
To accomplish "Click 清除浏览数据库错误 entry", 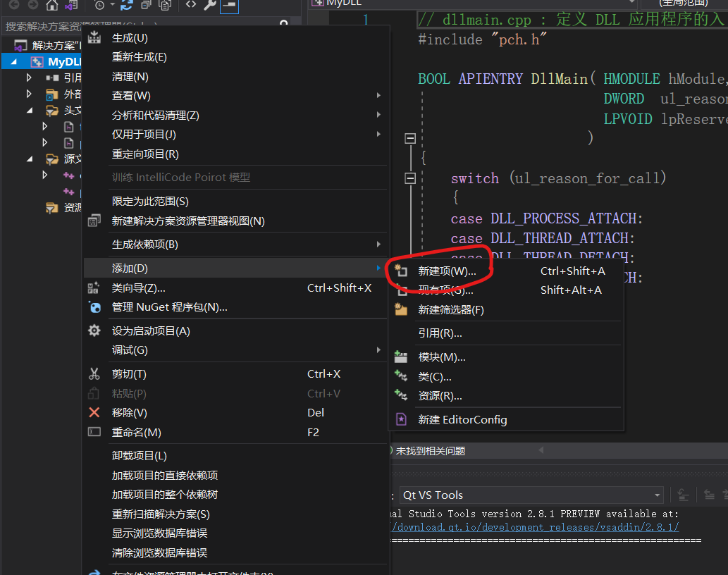I will tap(159, 552).
